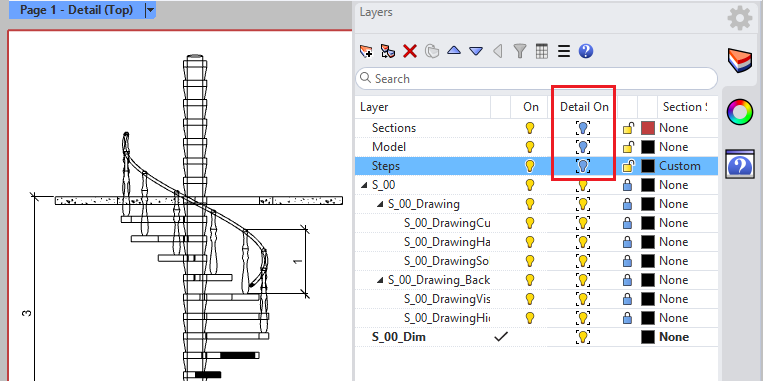
Task: Click the New Layer icon
Action: (365, 51)
